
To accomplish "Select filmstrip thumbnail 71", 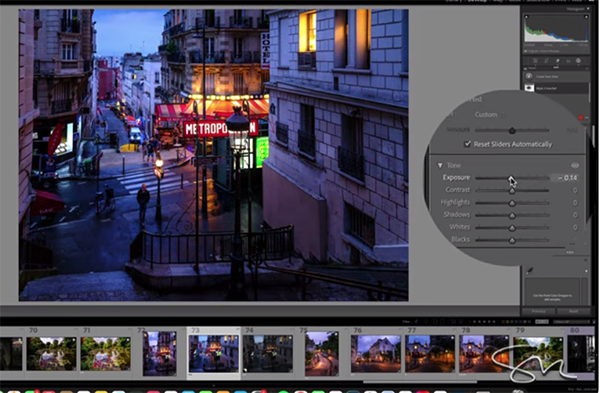I will [x=105, y=353].
